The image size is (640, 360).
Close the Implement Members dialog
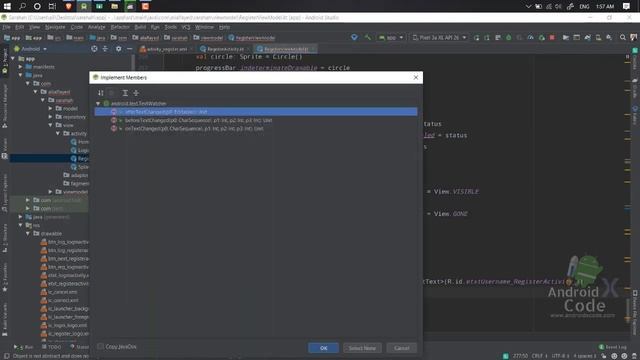(x=416, y=77)
